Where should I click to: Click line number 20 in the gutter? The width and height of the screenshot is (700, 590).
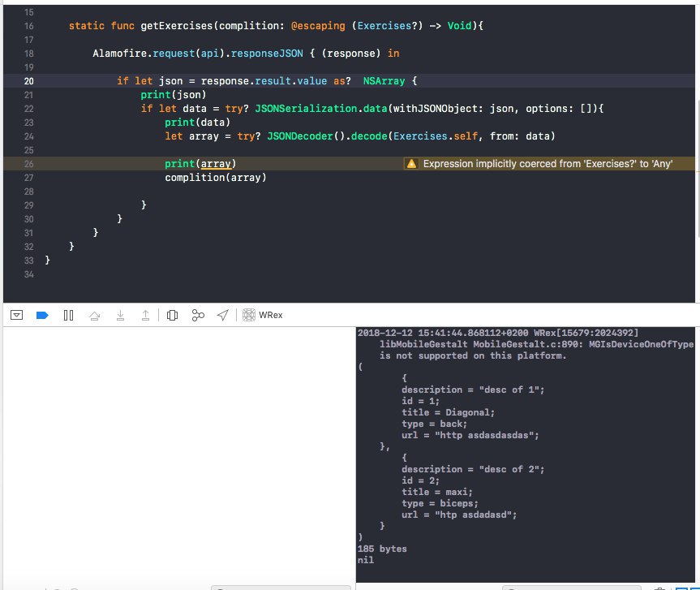coord(29,81)
